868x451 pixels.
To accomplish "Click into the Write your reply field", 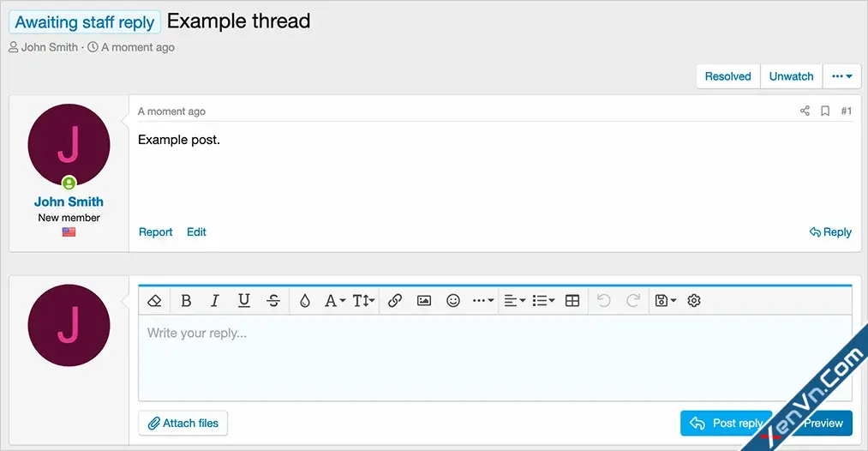I will [495, 358].
